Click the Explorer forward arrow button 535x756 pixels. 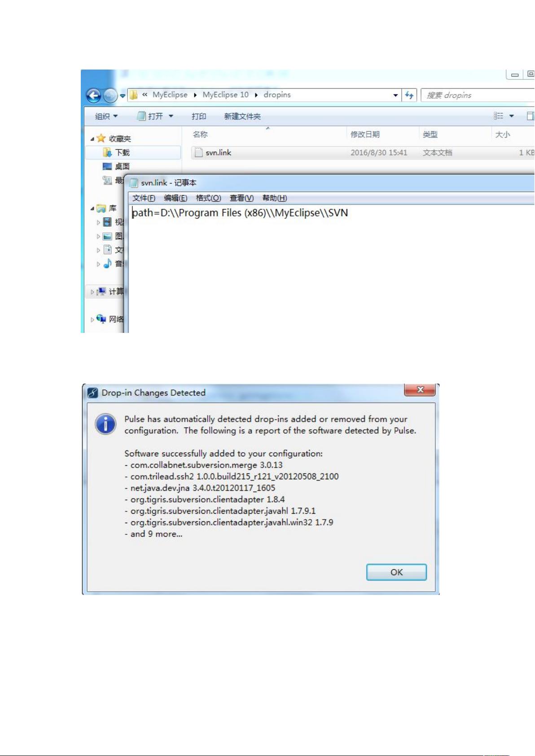point(110,96)
